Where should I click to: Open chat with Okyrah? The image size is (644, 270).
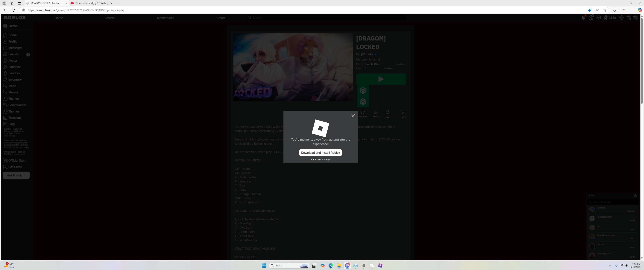(x=613, y=209)
